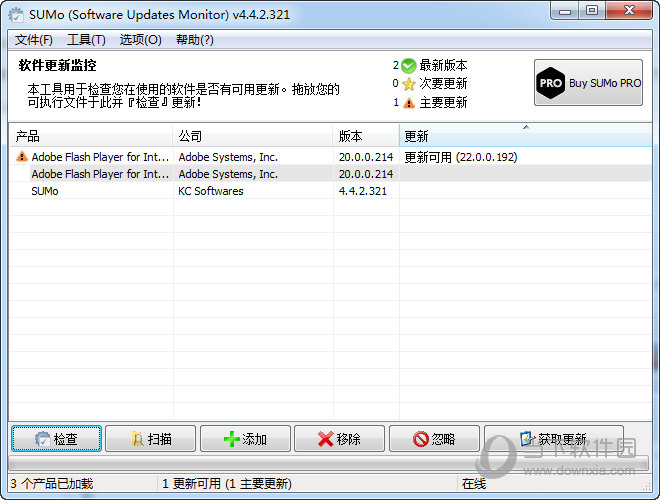
Task: Select first Adobe Flash Player row with warning
Action: tap(330, 157)
